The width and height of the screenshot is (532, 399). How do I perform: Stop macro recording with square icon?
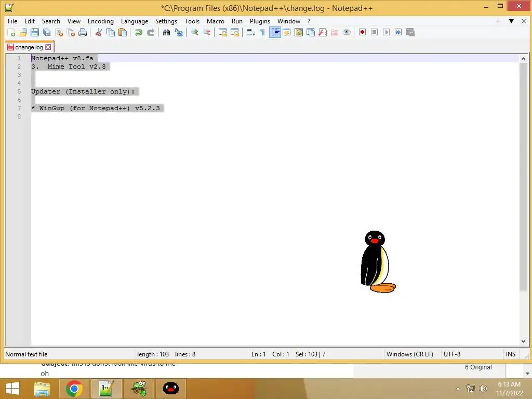[374, 32]
